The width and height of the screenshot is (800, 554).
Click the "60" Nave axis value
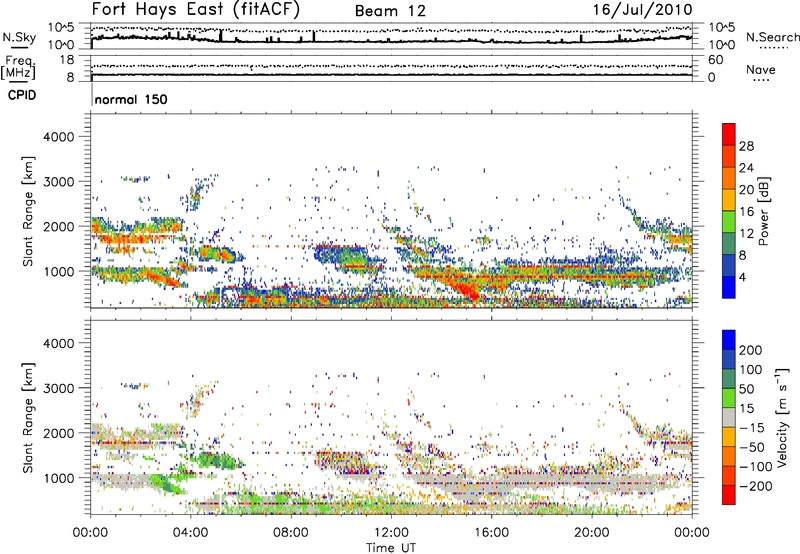click(715, 60)
